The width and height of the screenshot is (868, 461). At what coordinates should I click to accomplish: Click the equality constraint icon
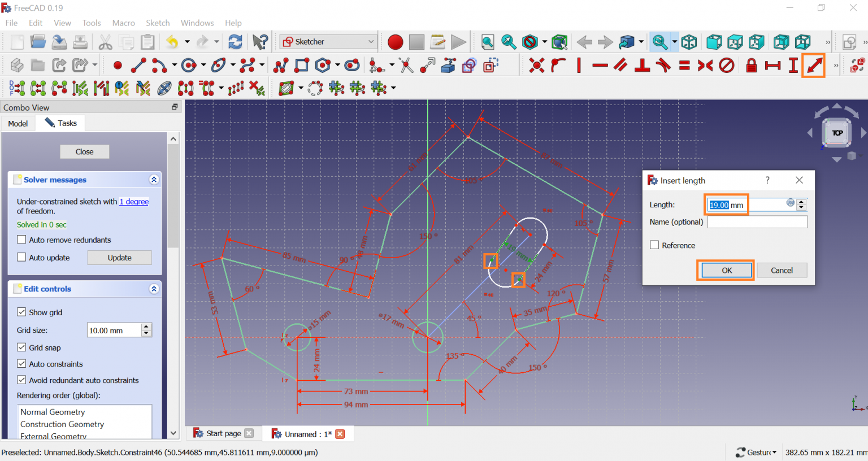click(684, 66)
